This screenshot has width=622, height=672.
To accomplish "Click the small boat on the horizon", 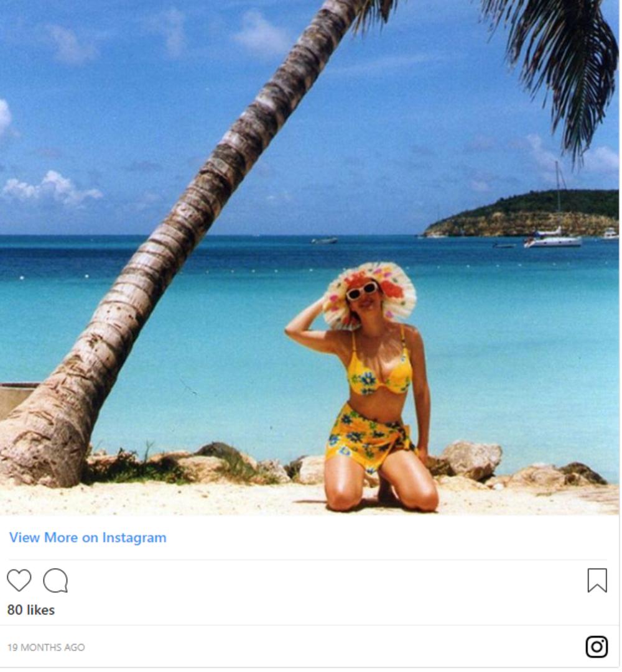I will point(325,241).
